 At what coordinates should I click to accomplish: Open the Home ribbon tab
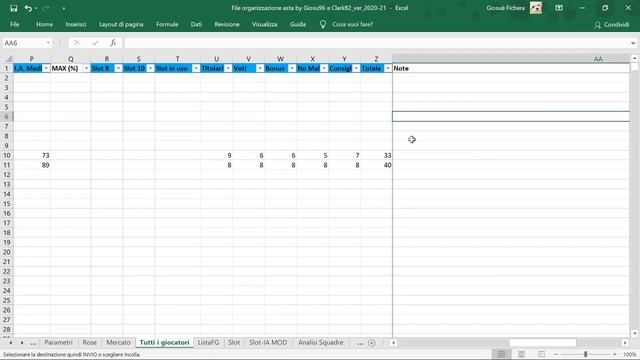(x=44, y=24)
